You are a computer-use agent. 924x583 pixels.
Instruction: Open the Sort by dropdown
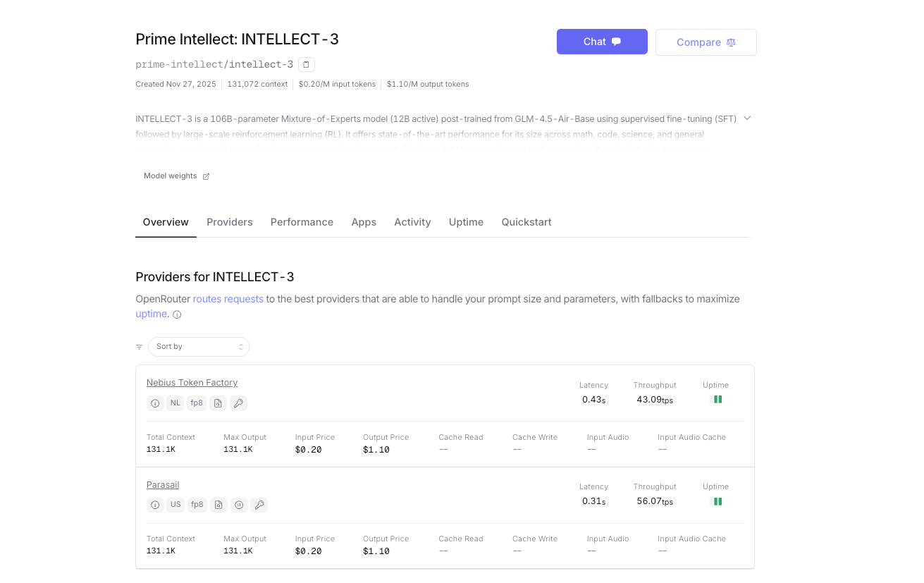coord(199,347)
